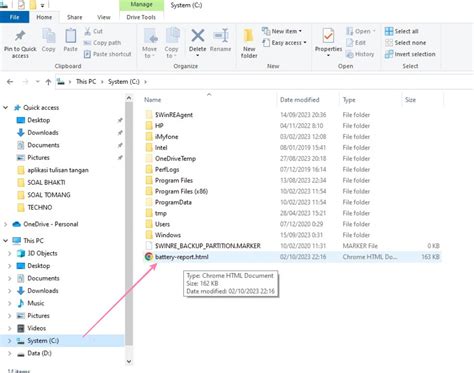This screenshot has height=373, width=474.
Task: Open the New item dropdown
Action: 282,31
